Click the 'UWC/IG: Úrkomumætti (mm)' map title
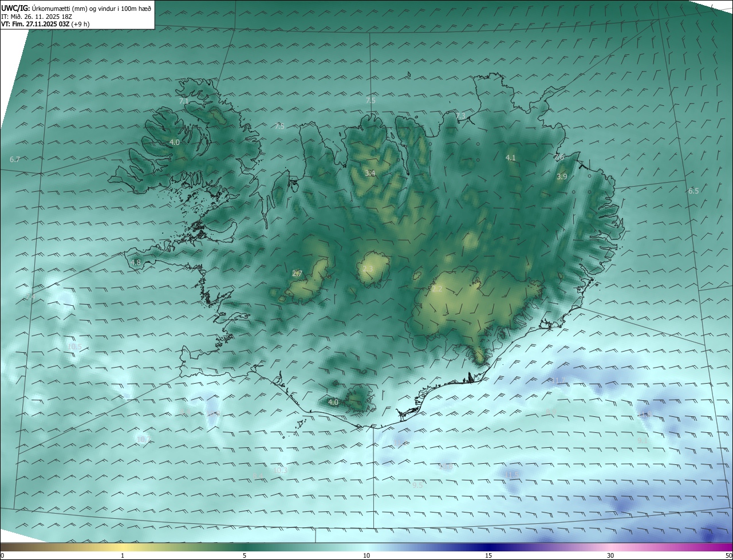 click(76, 9)
